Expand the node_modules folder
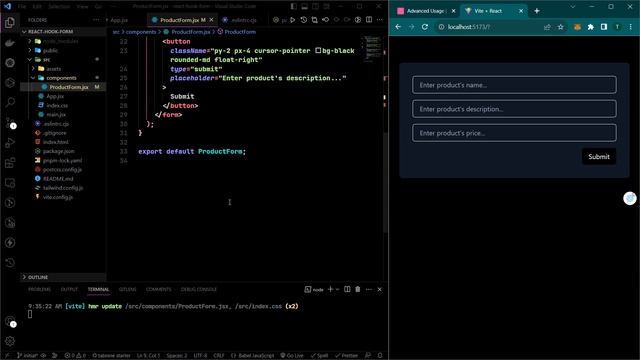 coord(60,41)
